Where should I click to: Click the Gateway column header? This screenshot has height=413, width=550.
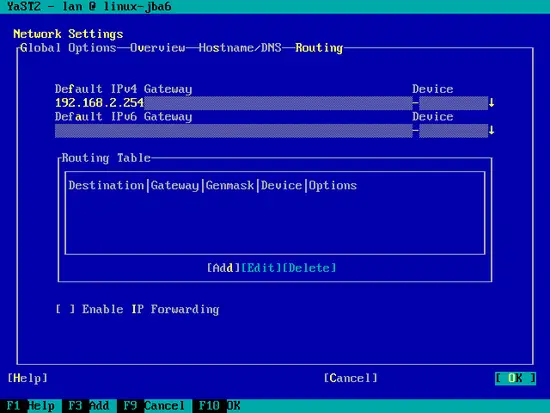(175, 185)
